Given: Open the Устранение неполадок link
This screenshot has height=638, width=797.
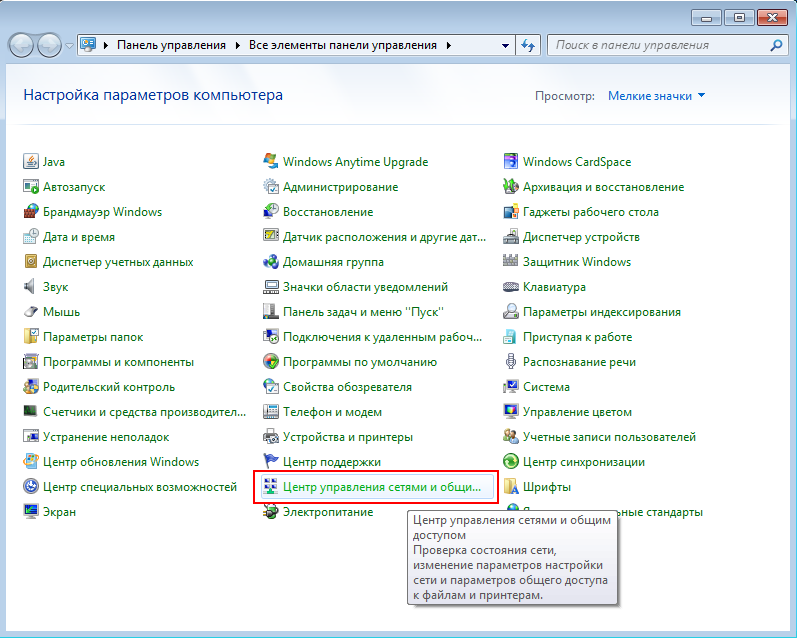Looking at the screenshot, I should point(106,436).
